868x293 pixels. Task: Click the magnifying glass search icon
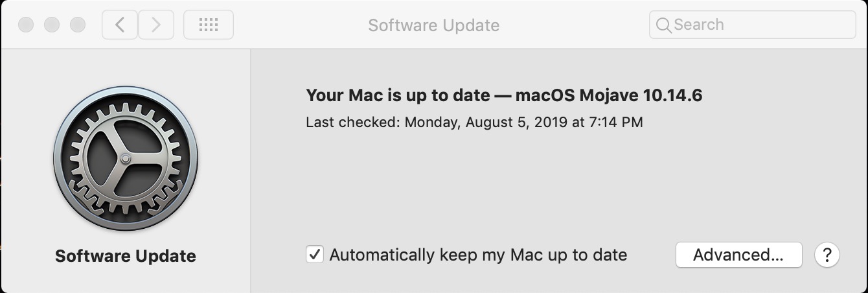[x=663, y=25]
